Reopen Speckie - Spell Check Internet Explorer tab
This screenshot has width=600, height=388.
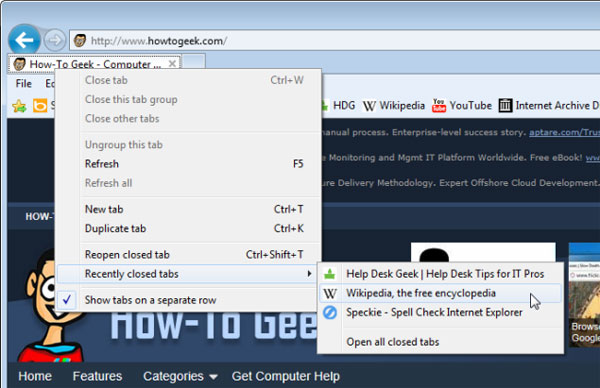[x=441, y=312]
